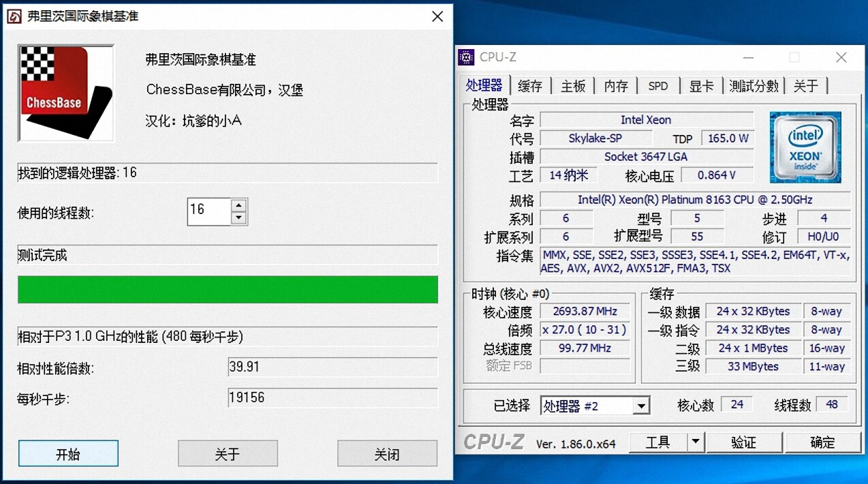Click the thread count field showing 16
The image size is (868, 484).
coord(210,211)
